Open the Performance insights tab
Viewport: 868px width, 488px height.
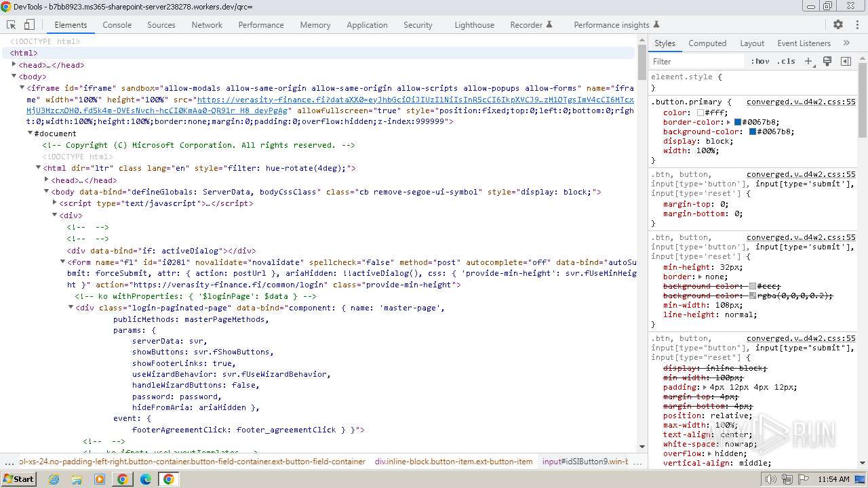(617, 24)
